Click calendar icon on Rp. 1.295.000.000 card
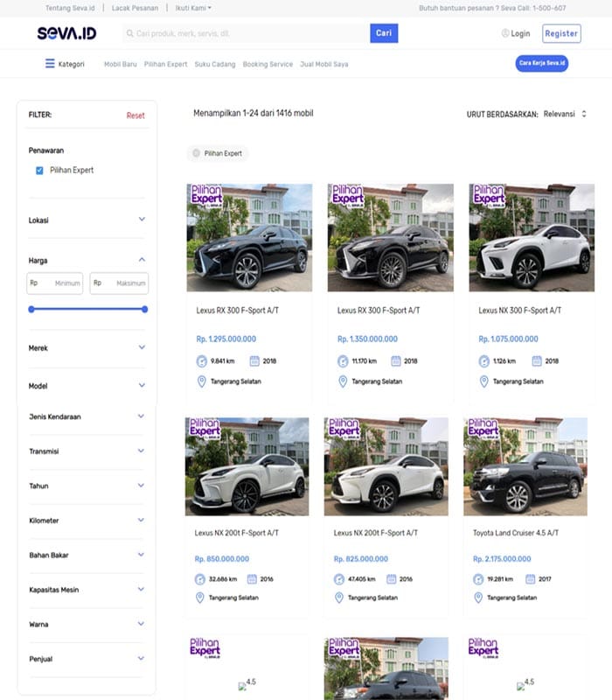The height and width of the screenshot is (700, 612). coord(254,360)
